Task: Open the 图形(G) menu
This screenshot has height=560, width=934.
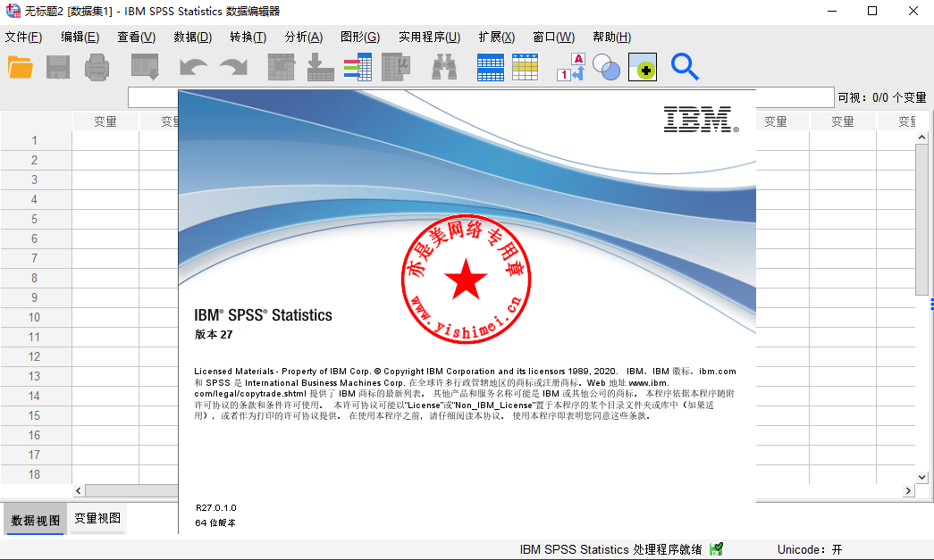Action: 360,38
